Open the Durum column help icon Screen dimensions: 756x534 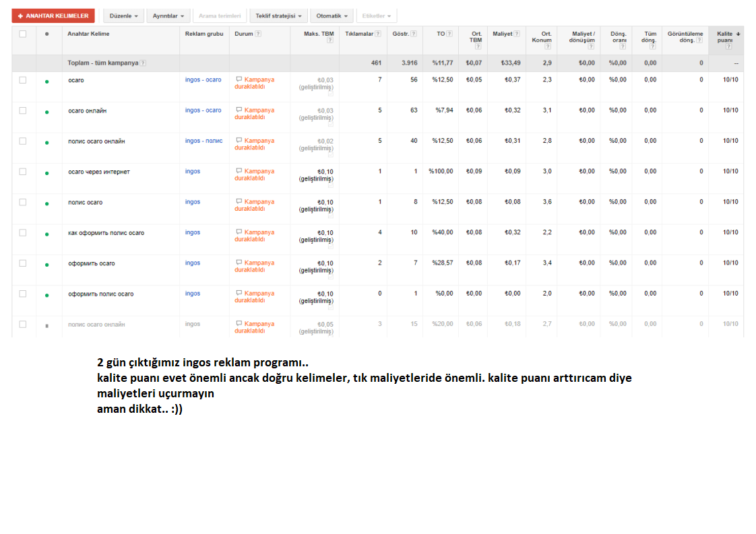pos(259,34)
